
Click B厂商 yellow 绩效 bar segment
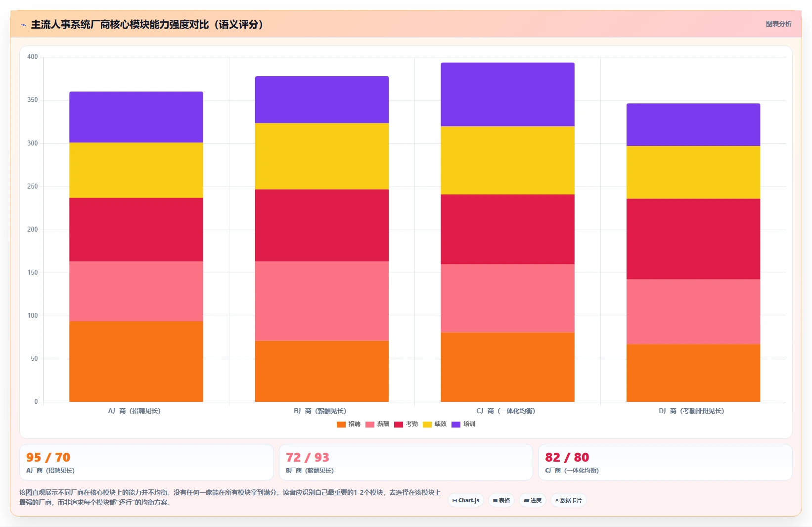tap(322, 156)
